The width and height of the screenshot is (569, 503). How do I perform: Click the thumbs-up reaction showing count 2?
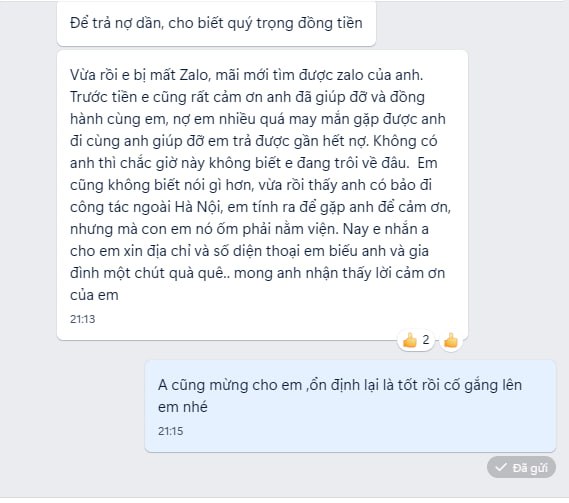click(416, 340)
